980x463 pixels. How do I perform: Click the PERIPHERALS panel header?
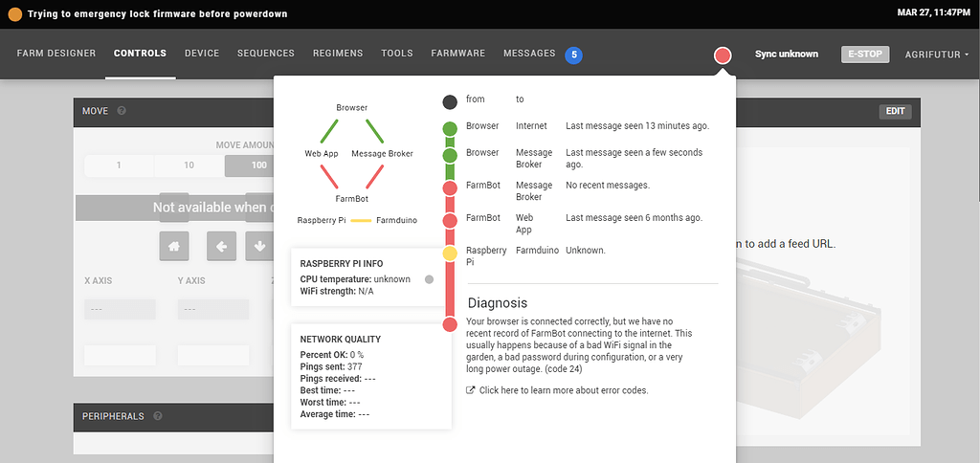tap(174, 417)
